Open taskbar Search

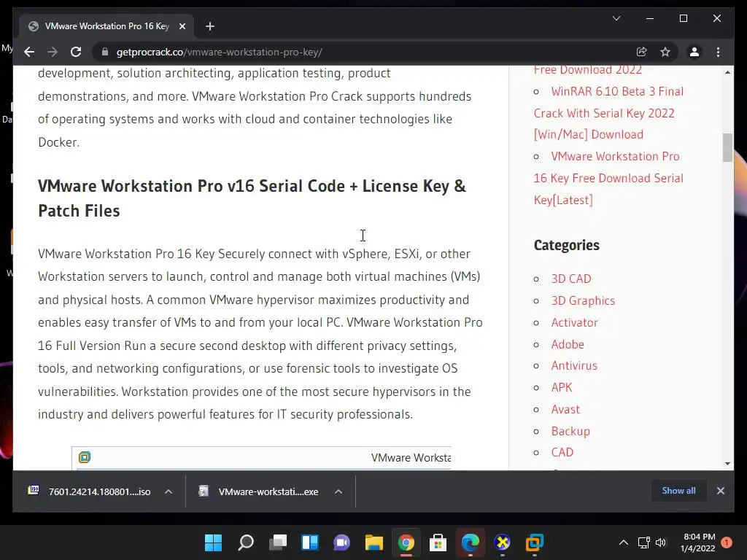pos(245,542)
